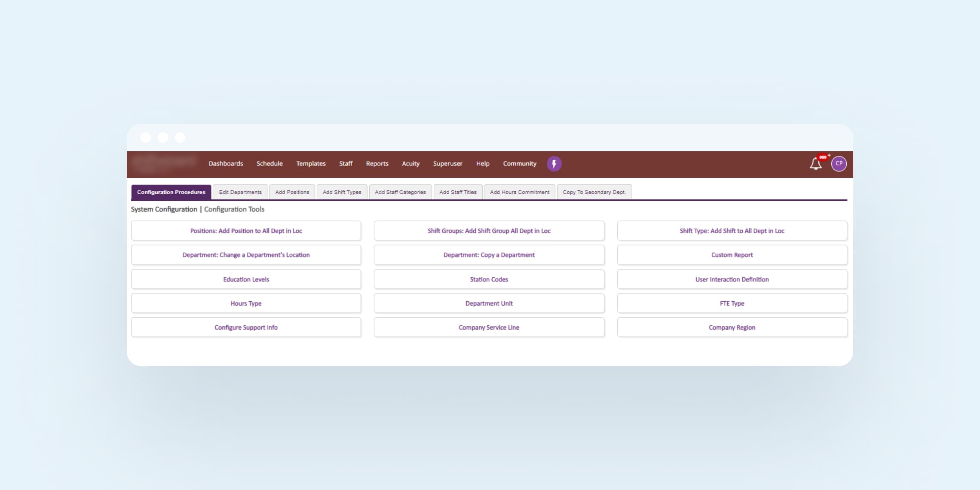
Task: Open the Community menu
Action: [520, 164]
